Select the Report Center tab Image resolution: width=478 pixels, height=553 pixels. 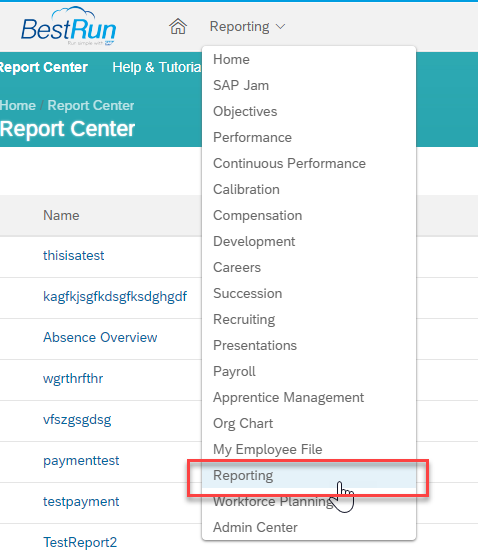coord(44,67)
